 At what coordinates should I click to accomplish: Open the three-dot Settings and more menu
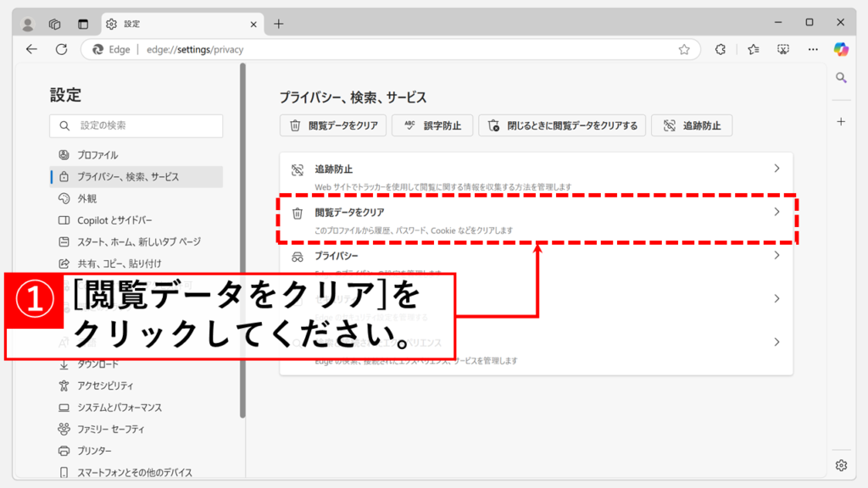813,49
